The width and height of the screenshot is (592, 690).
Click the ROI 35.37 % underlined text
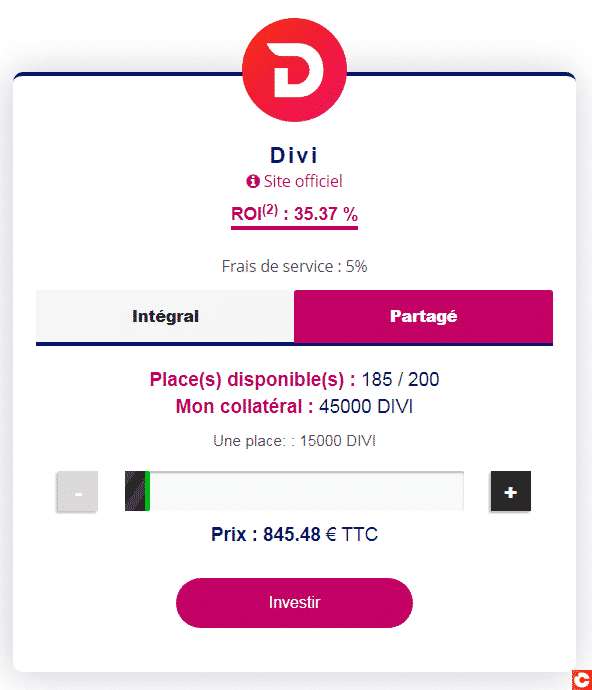[x=294, y=214]
